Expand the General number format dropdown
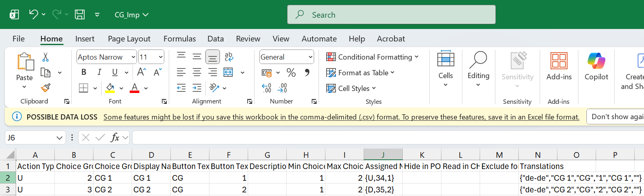Viewport: 644px width, 196px height. (x=311, y=57)
